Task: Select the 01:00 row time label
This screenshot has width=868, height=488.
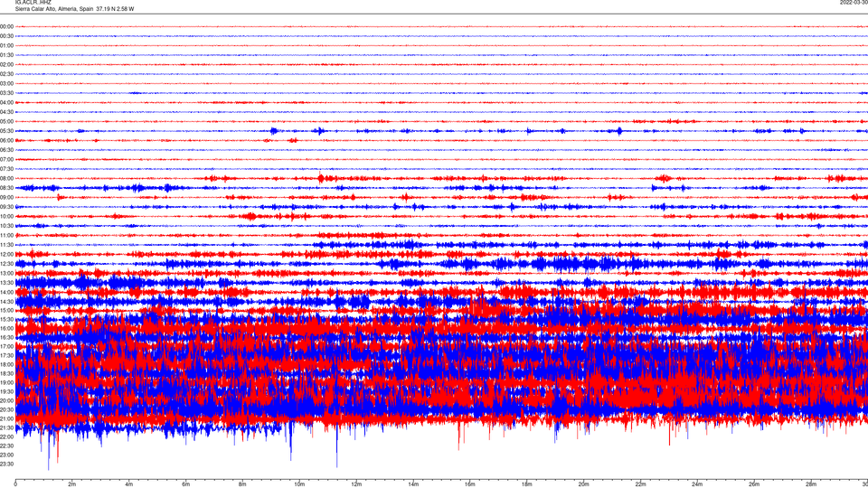Action: coord(6,45)
